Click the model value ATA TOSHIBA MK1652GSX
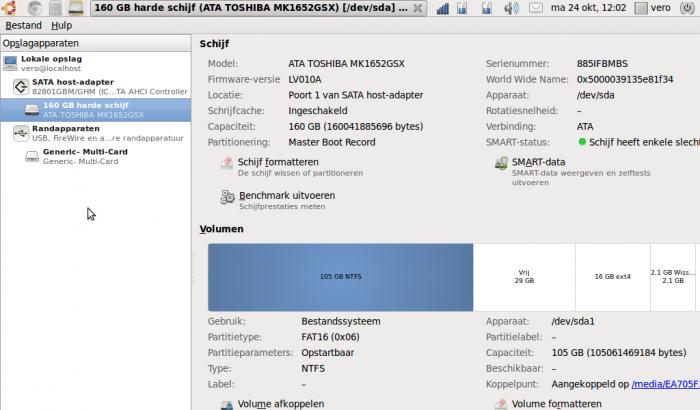This screenshot has width=700, height=410. [x=346, y=64]
